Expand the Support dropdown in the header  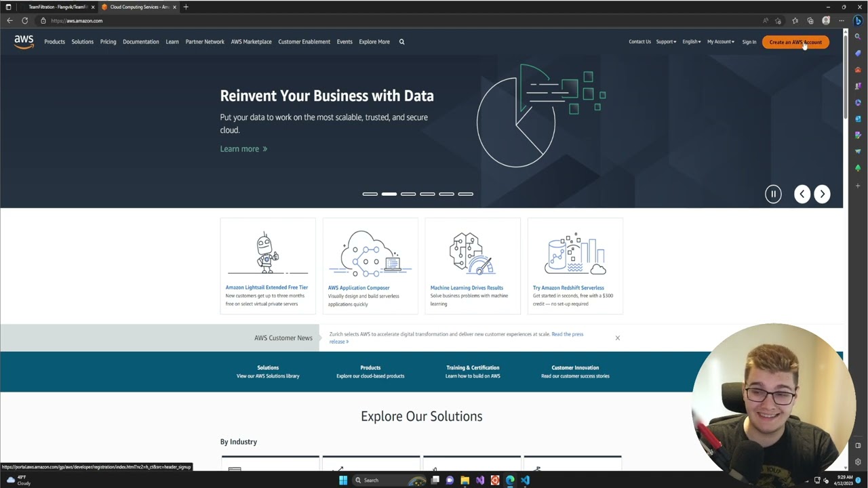pos(666,42)
